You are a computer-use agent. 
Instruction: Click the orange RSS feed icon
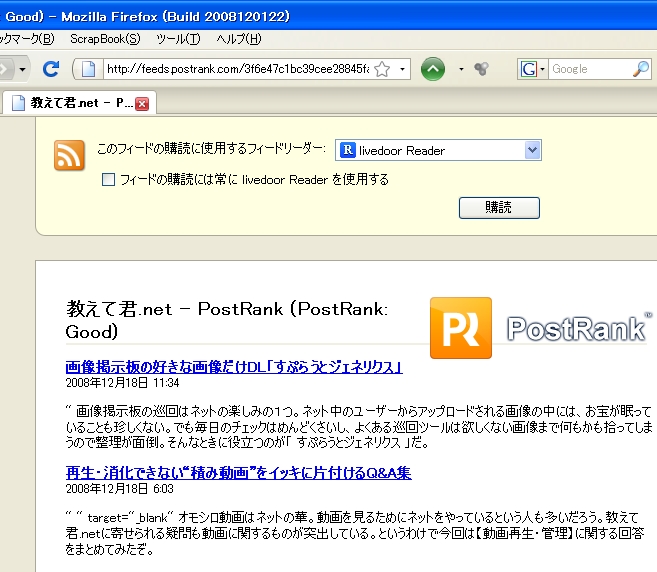[69, 155]
